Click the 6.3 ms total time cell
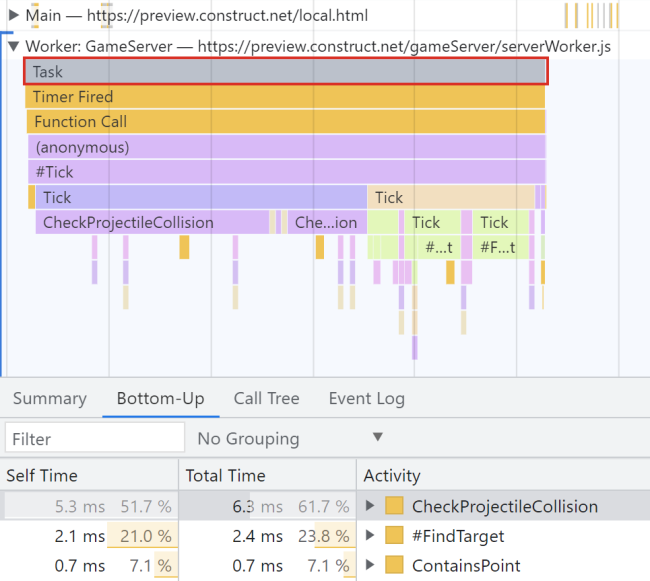Screen dimensions: 650x581 (257, 506)
